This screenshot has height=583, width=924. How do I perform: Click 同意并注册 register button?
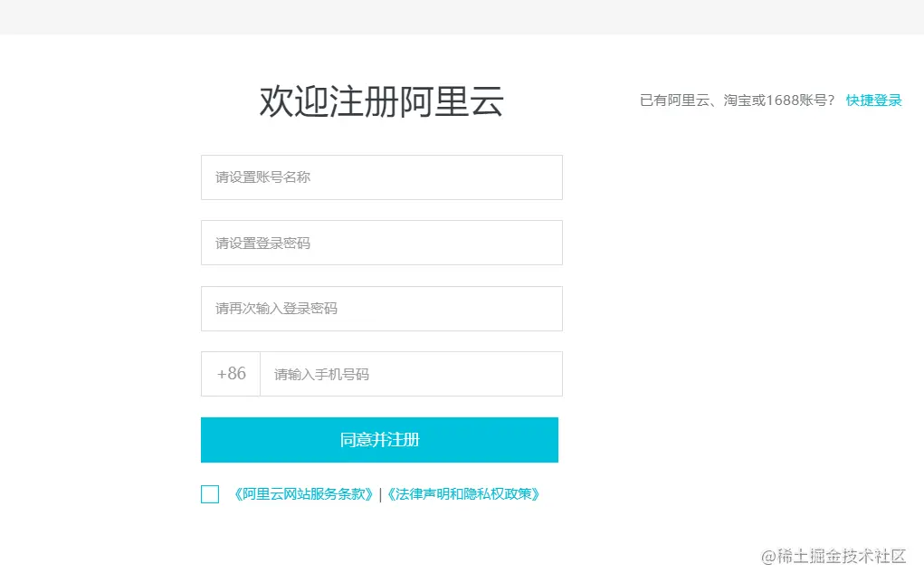(x=379, y=440)
